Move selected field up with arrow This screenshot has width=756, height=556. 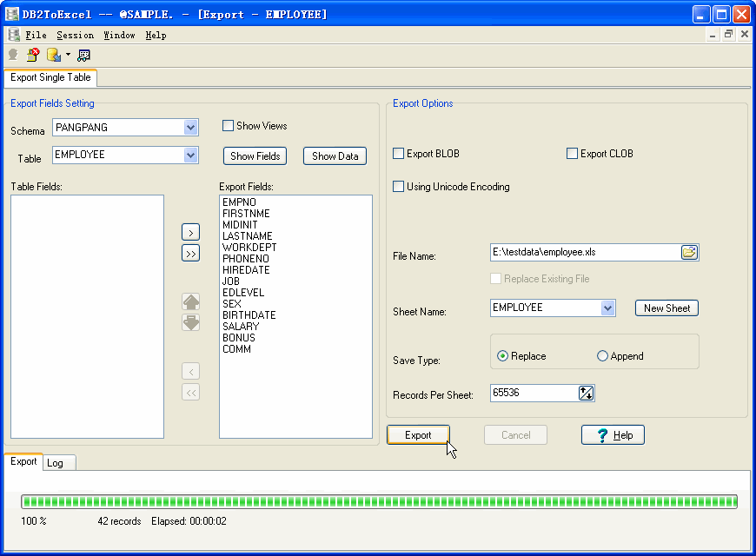coord(191,301)
